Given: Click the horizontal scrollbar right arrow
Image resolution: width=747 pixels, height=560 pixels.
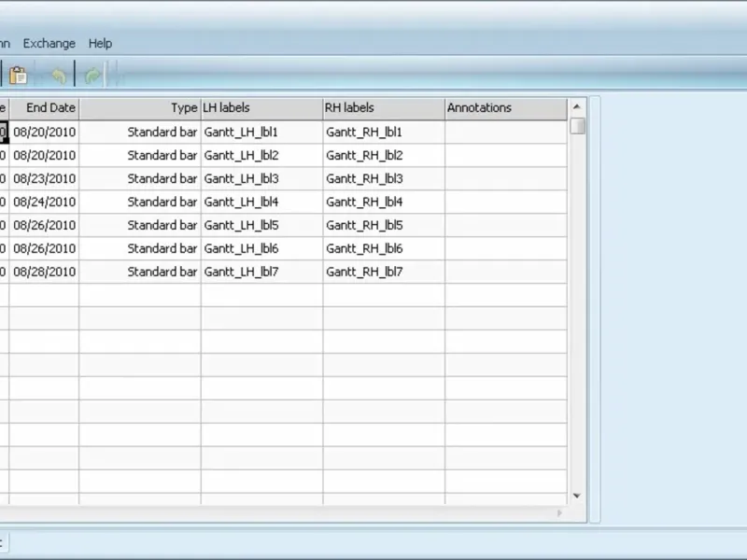Looking at the screenshot, I should (x=559, y=512).
